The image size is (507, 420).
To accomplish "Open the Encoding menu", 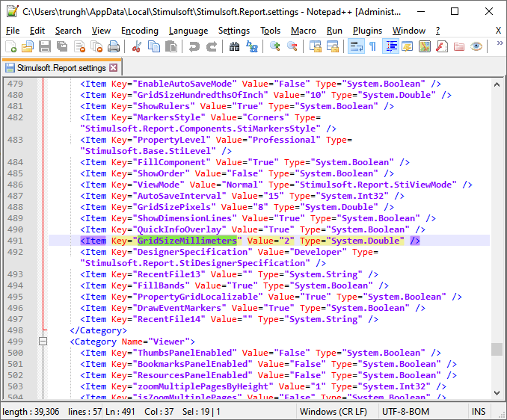I will click(140, 31).
